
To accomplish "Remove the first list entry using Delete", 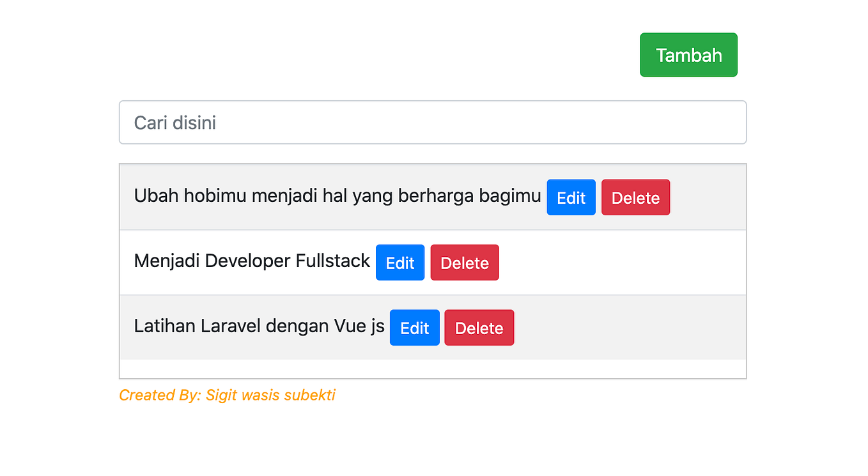I will click(x=635, y=197).
